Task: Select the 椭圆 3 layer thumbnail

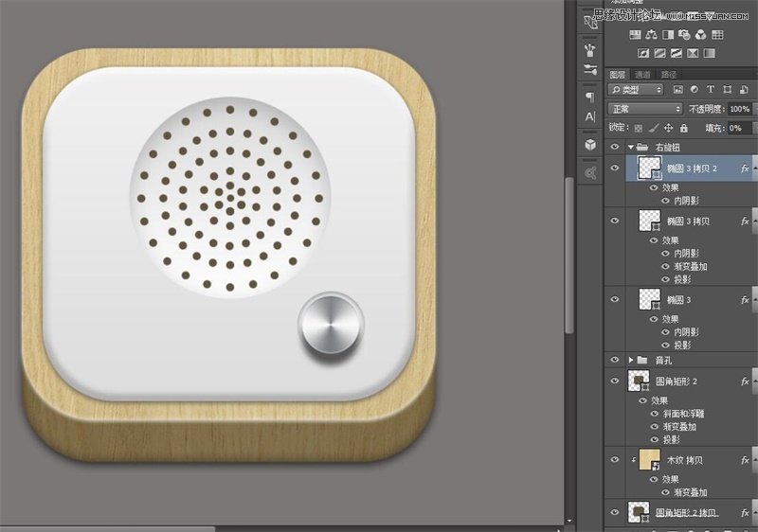Action: click(x=649, y=300)
